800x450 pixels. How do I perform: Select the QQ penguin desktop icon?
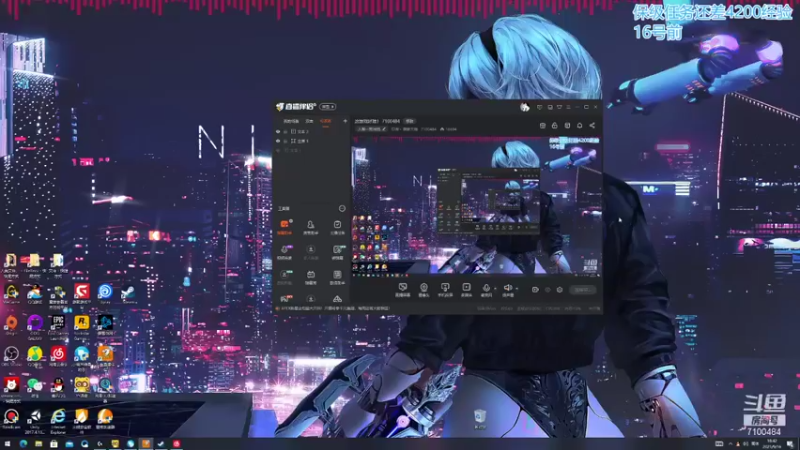(x=58, y=387)
